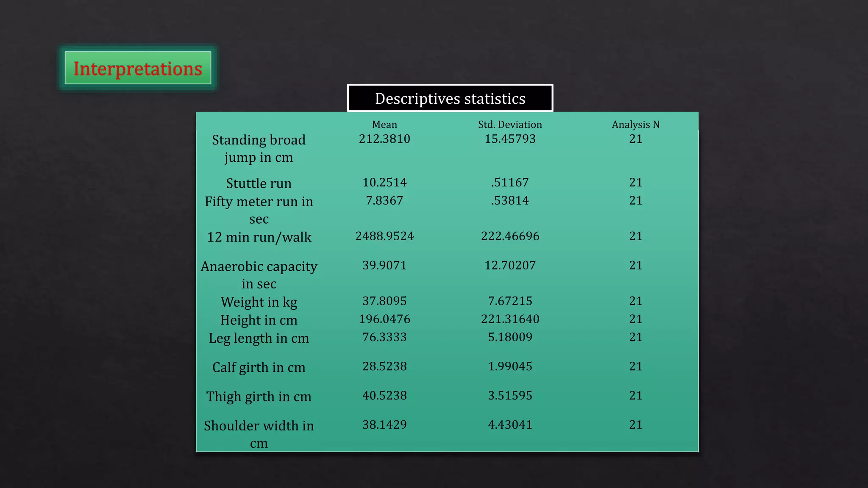The height and width of the screenshot is (488, 868).
Task: Click the Interpretations title box
Action: click(138, 68)
